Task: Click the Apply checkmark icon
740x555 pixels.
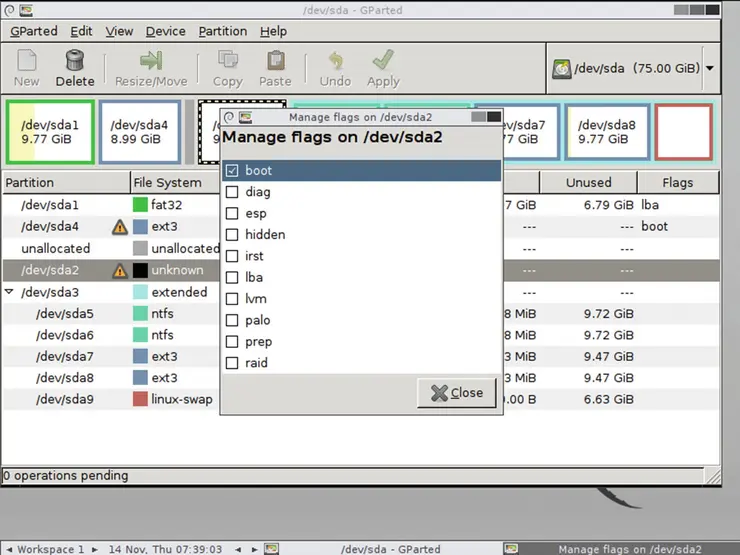Action: click(383, 61)
